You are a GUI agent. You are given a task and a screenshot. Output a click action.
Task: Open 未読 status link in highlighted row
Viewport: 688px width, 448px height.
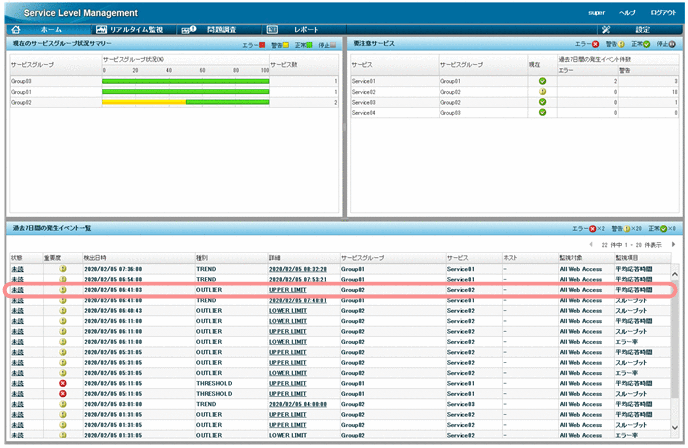tap(17, 290)
